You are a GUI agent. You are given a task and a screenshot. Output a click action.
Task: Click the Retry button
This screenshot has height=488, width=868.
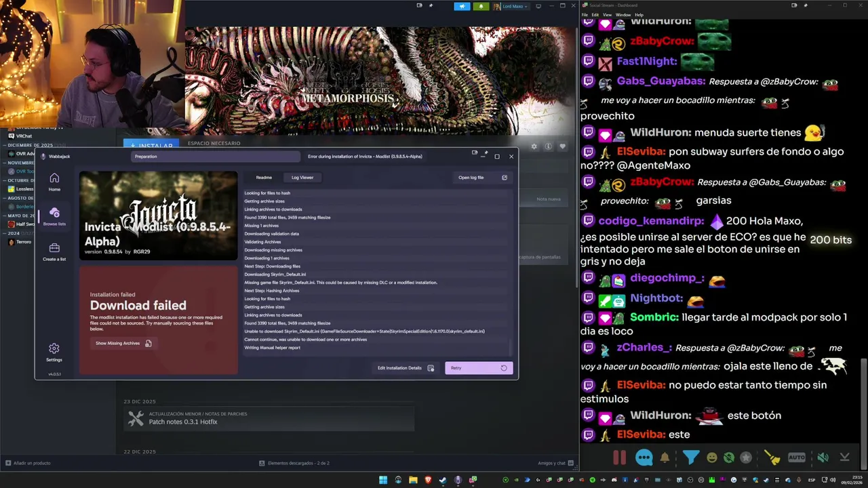[479, 368]
